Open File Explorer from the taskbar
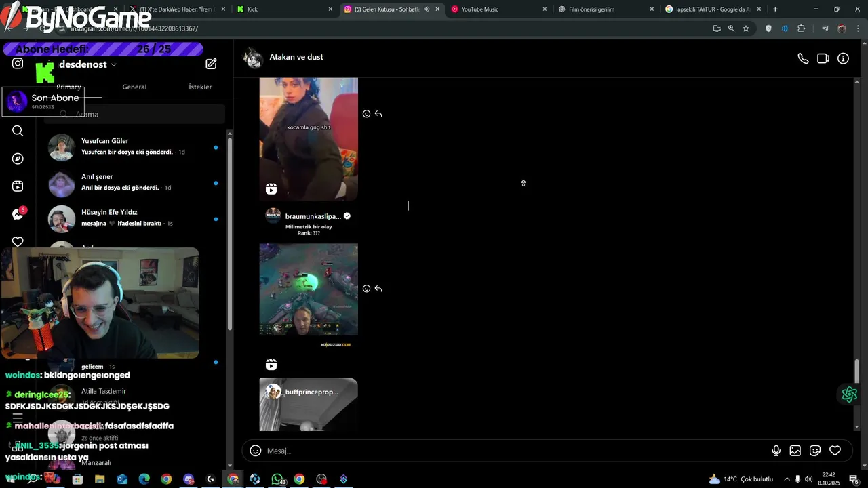Screen dimensions: 868x488 (x=100, y=479)
